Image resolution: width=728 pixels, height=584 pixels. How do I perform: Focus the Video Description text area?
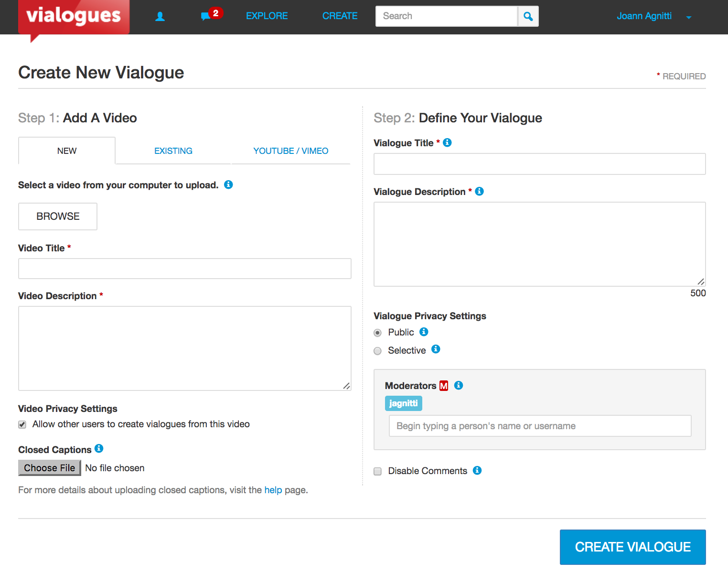[x=185, y=348]
